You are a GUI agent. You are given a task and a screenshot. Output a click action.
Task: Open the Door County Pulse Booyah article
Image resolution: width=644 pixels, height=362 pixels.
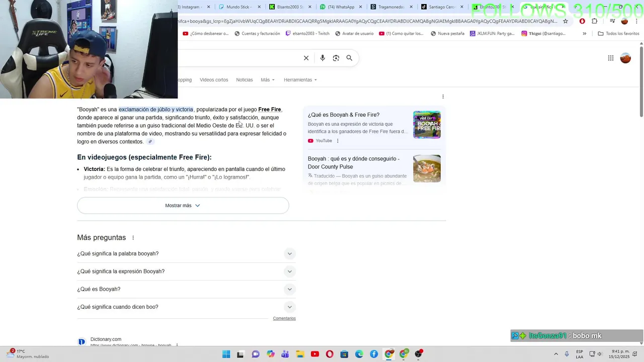tap(354, 163)
